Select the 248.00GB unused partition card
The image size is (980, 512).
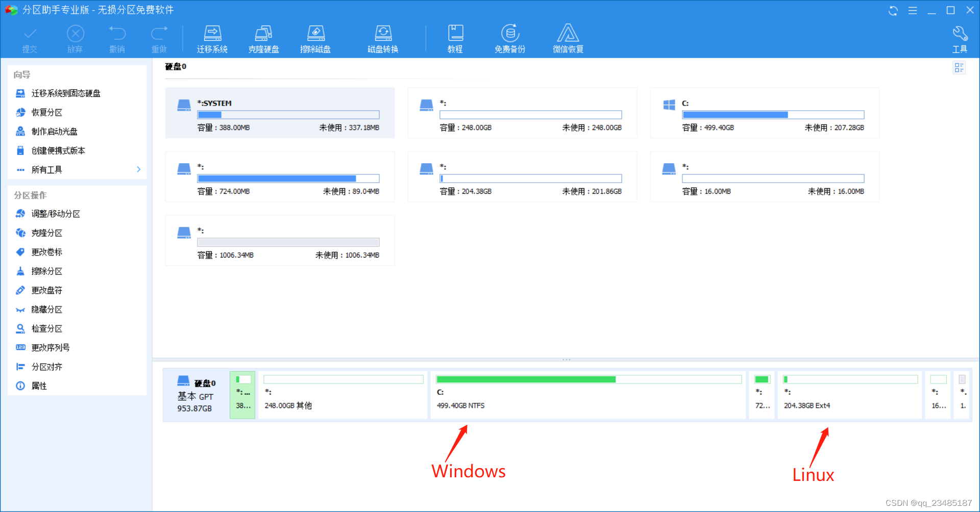522,113
